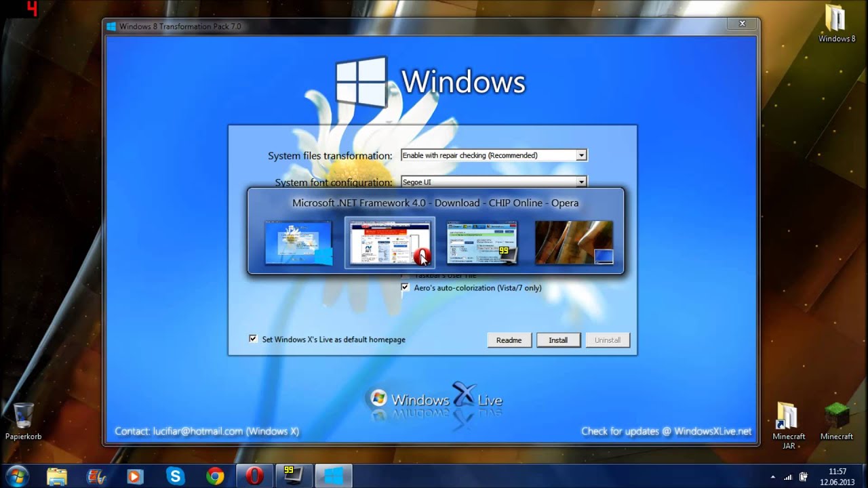Select the desktop thumbnail in task switcher
Image resolution: width=868 pixels, height=488 pixels.
[x=574, y=242]
